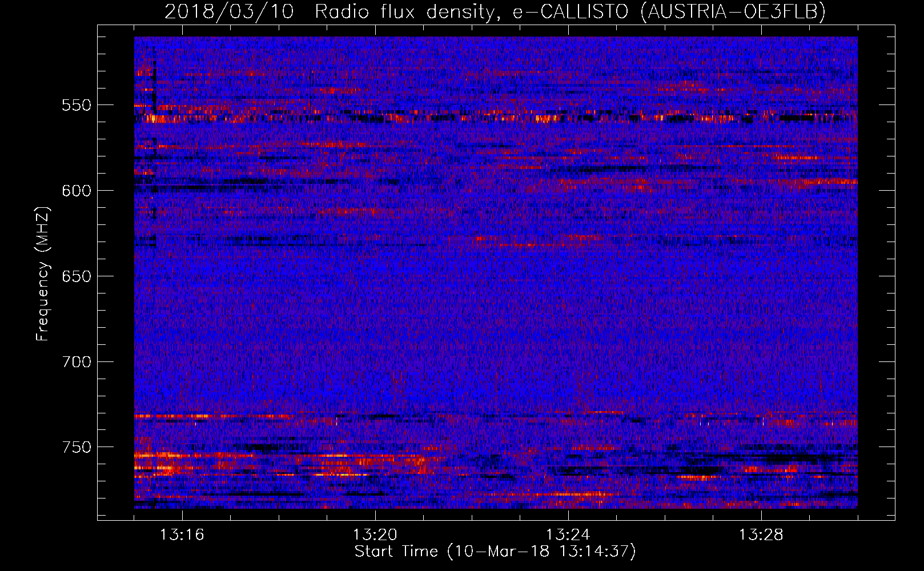Click the 13:20 time tick label

(x=375, y=535)
